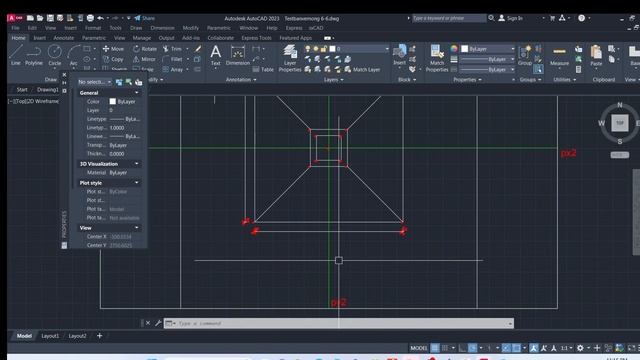Click the Sign In button
The height and width of the screenshot is (360, 640).
pos(511,18)
